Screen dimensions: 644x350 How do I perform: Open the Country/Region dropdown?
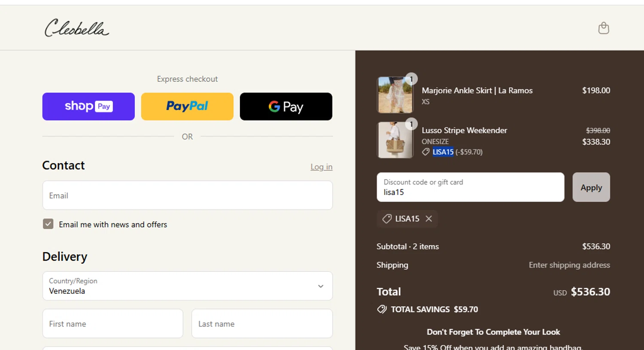tap(188, 286)
